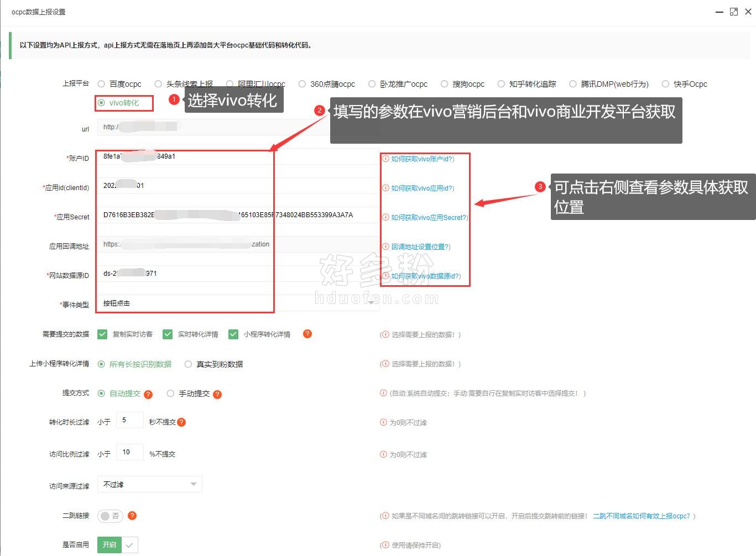
Task: Choose 手动提交 submit method
Action: [x=170, y=394]
